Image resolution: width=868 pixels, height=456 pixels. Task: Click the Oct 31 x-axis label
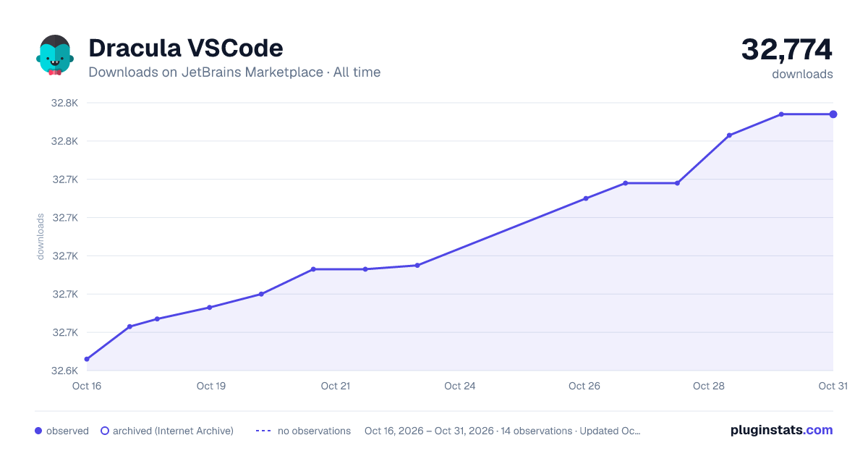pos(833,386)
